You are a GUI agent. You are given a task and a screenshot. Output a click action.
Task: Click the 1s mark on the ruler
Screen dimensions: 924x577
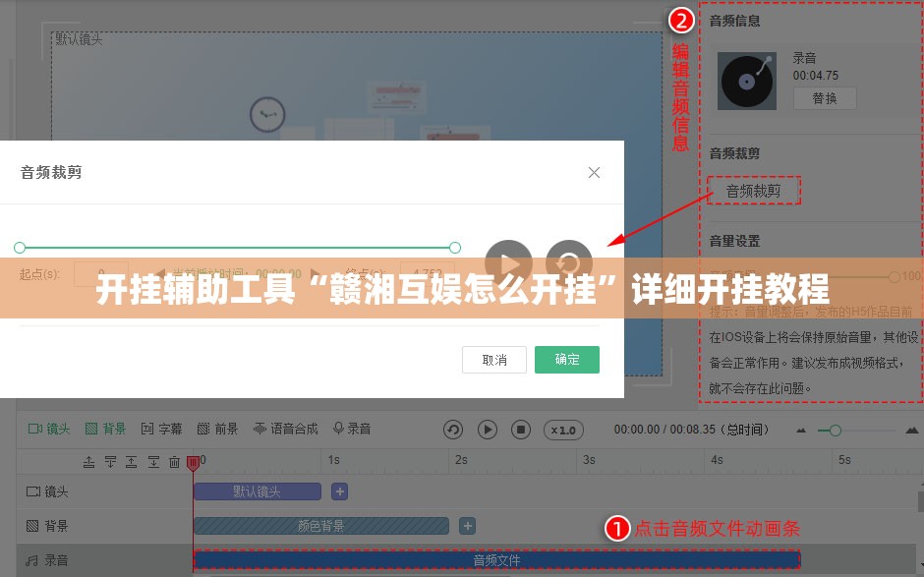[x=333, y=460]
